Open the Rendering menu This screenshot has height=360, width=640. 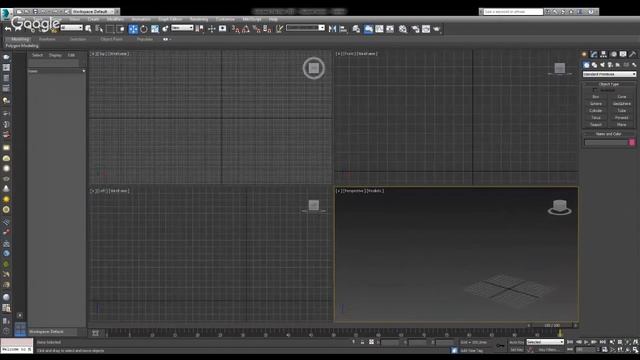[x=199, y=19]
